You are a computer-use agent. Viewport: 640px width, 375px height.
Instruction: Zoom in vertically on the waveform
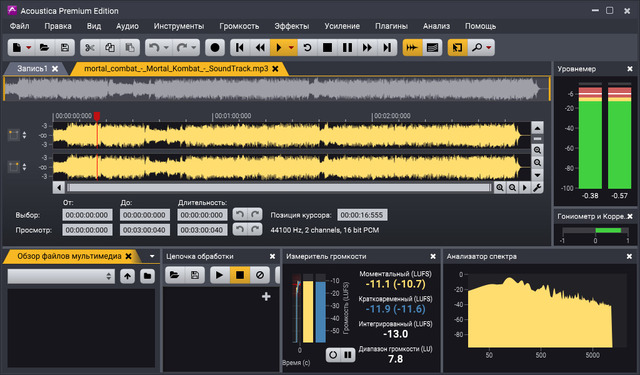537,150
